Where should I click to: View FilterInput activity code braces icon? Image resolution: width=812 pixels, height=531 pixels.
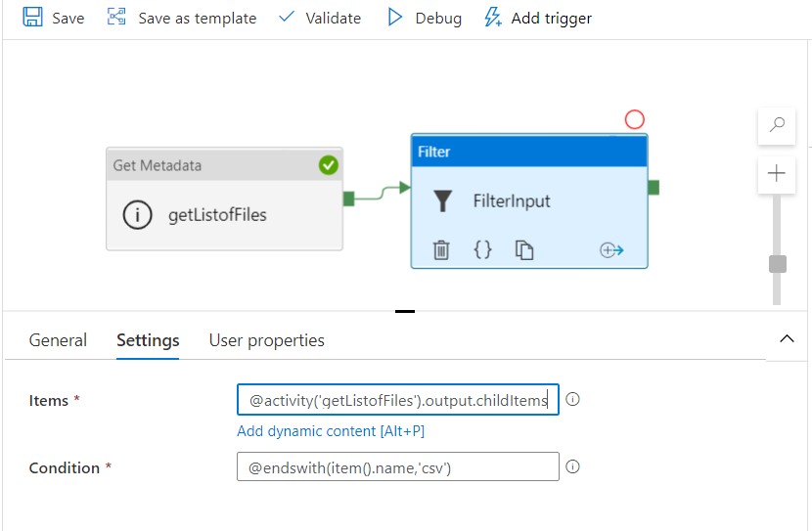click(482, 250)
